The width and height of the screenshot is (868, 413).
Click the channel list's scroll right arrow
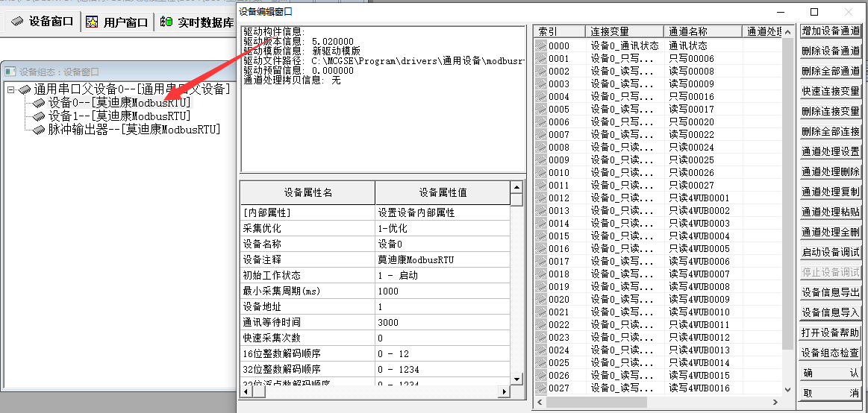click(x=775, y=403)
